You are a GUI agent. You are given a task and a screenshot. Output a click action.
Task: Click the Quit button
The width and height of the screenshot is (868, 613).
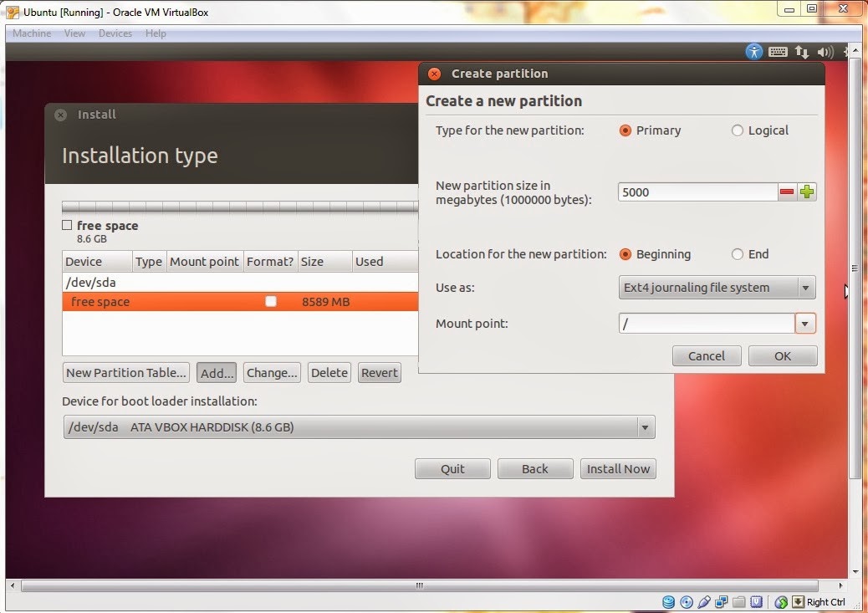pos(452,468)
